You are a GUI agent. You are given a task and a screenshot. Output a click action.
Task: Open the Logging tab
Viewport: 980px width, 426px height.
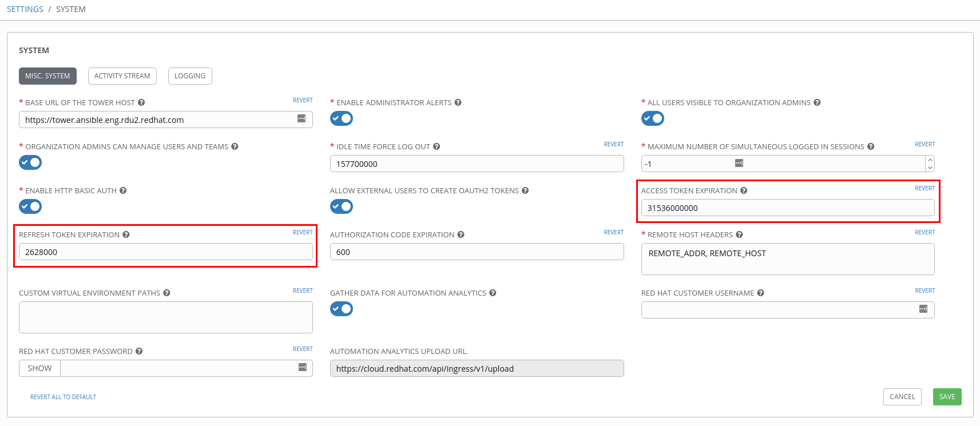coord(190,76)
